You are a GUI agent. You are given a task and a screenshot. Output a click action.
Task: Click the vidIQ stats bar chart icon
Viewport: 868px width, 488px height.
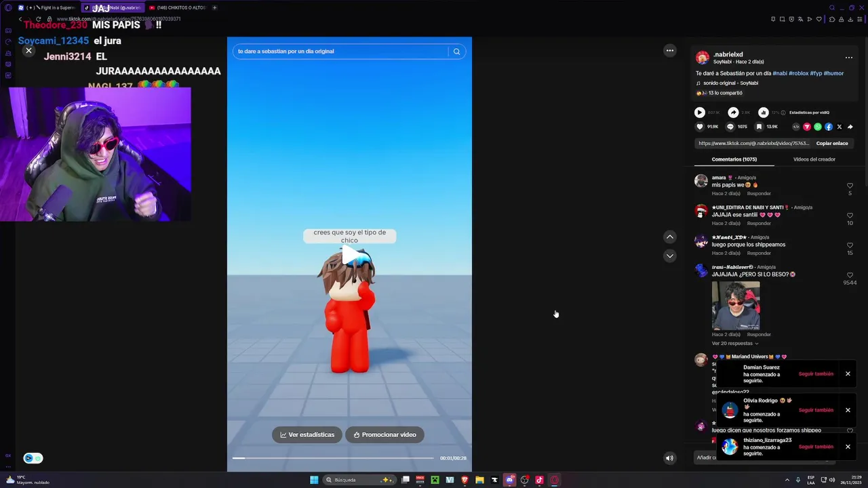(x=764, y=113)
